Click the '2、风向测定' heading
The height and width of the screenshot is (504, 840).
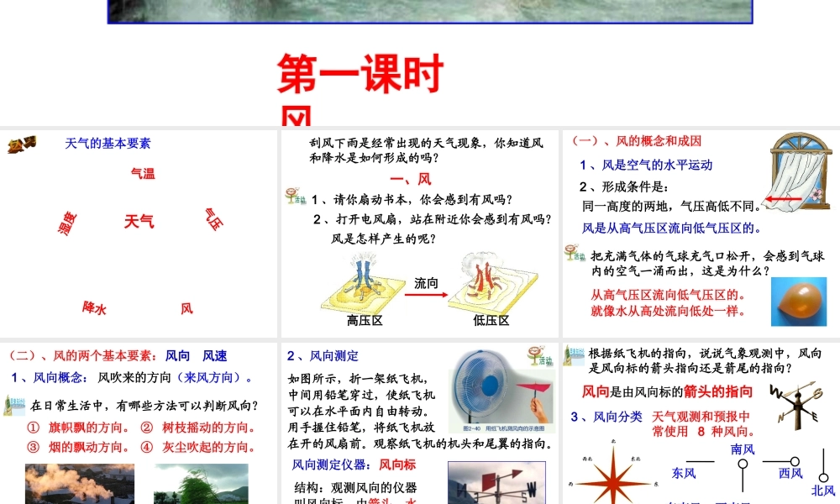pyautogui.click(x=323, y=356)
